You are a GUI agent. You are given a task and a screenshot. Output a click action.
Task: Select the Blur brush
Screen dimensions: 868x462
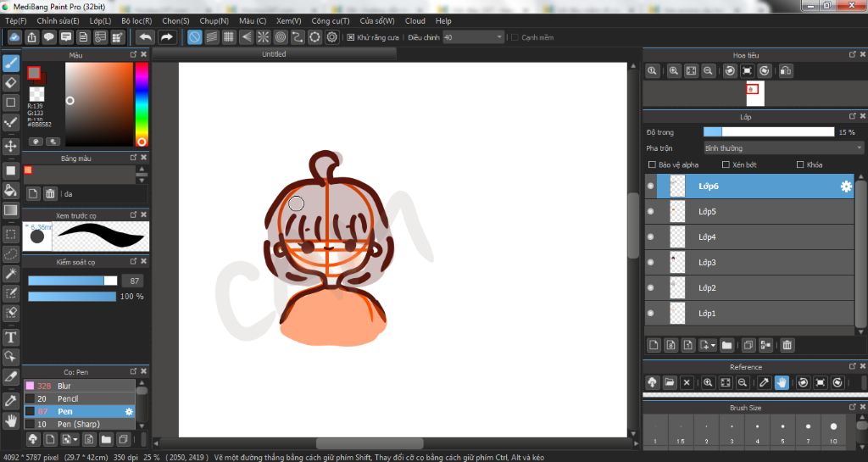click(x=79, y=386)
